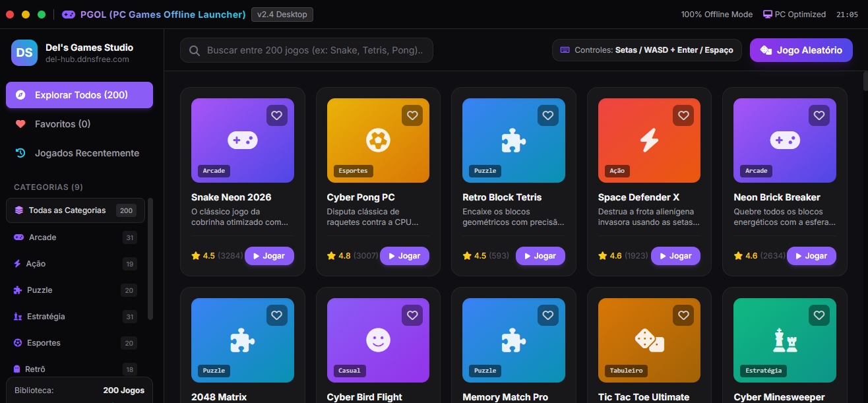The image size is (868, 403).
Task: Select the Estratégia category
Action: (x=76, y=317)
